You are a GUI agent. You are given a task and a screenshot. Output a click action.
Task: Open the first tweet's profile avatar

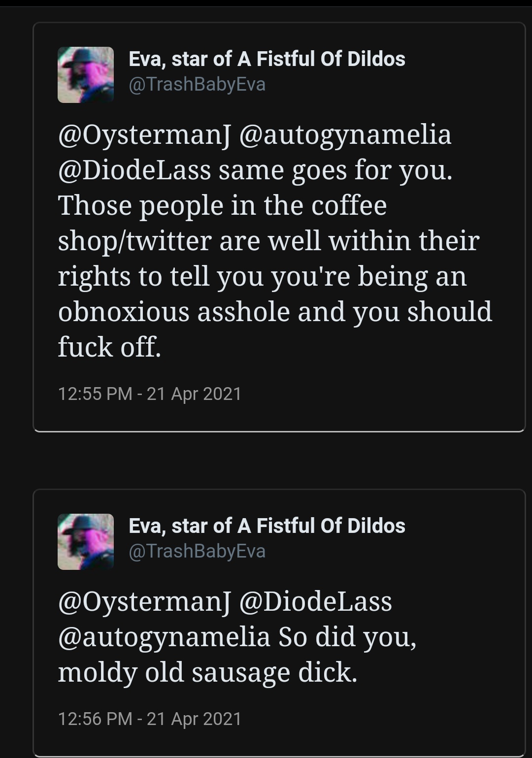[x=86, y=75]
